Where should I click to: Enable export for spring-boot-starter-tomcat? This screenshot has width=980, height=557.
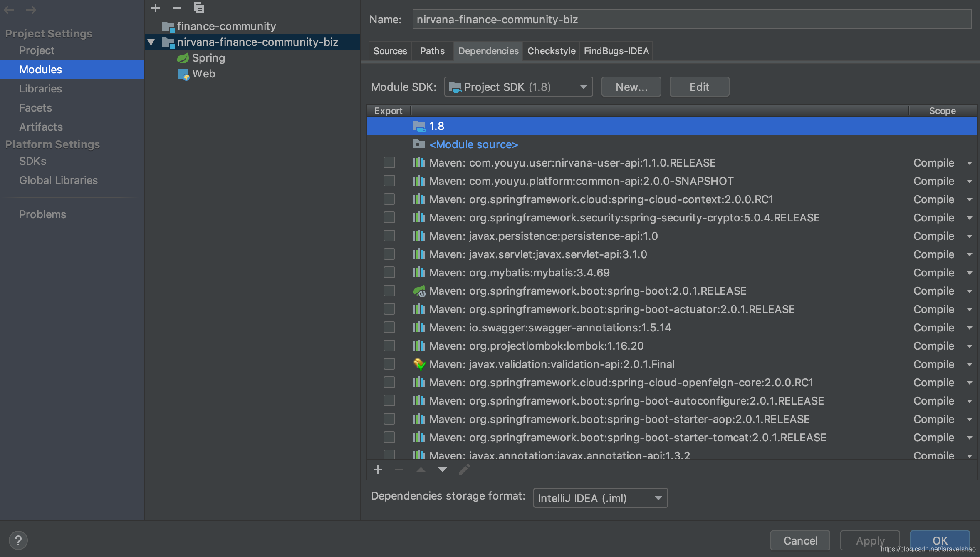389,437
